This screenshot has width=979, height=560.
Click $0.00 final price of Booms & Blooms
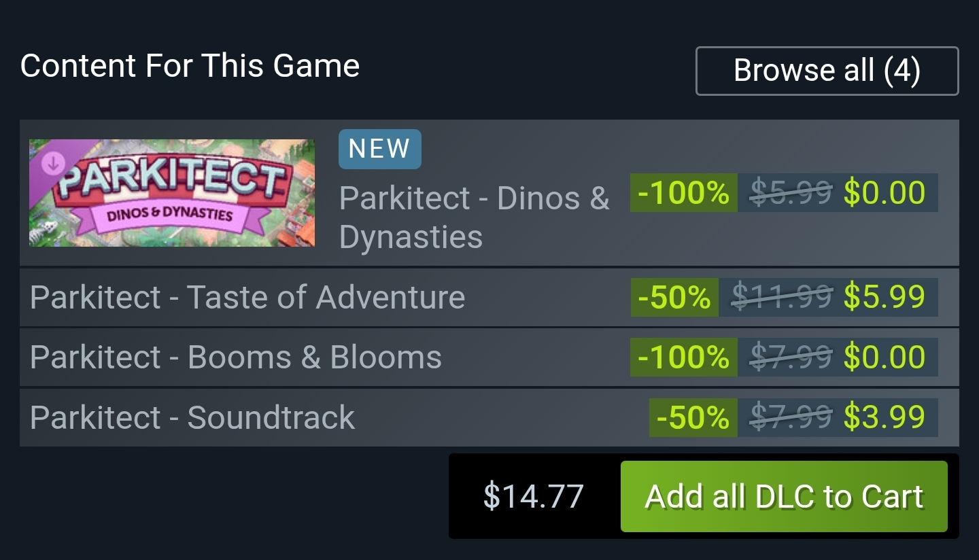[884, 357]
